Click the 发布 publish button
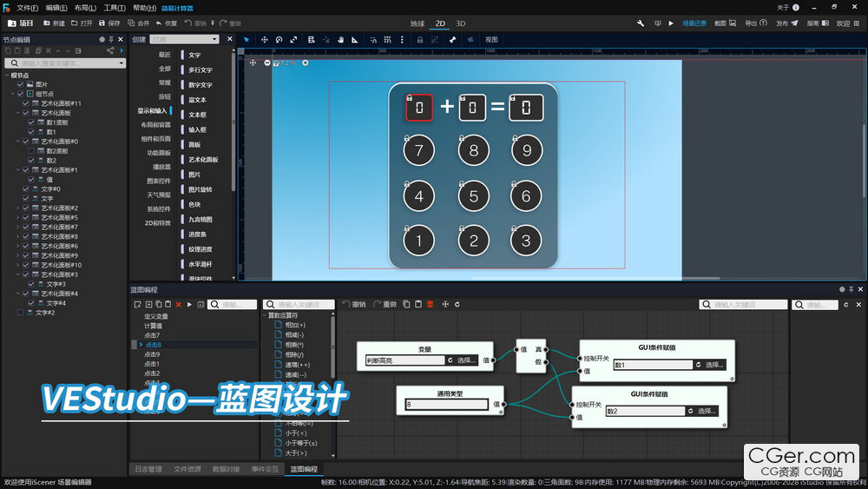 click(x=786, y=23)
